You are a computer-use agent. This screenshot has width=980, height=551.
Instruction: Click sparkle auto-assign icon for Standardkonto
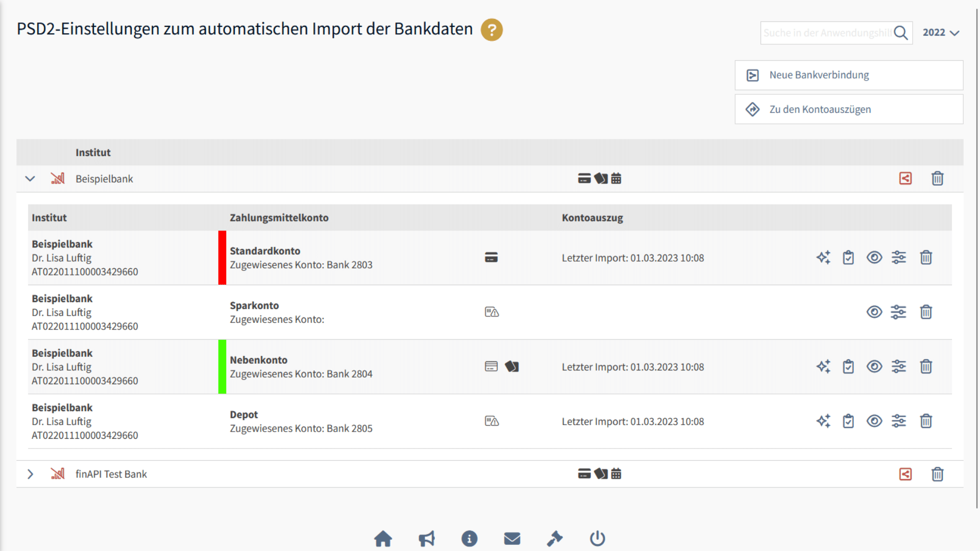[x=823, y=258]
